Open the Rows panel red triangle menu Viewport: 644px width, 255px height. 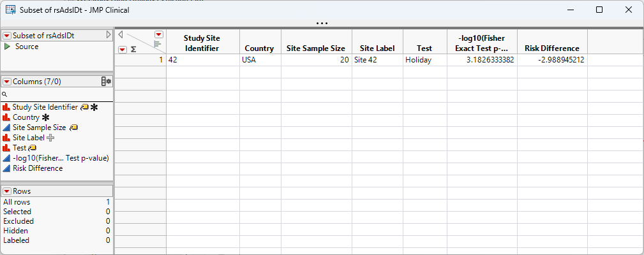click(8, 191)
